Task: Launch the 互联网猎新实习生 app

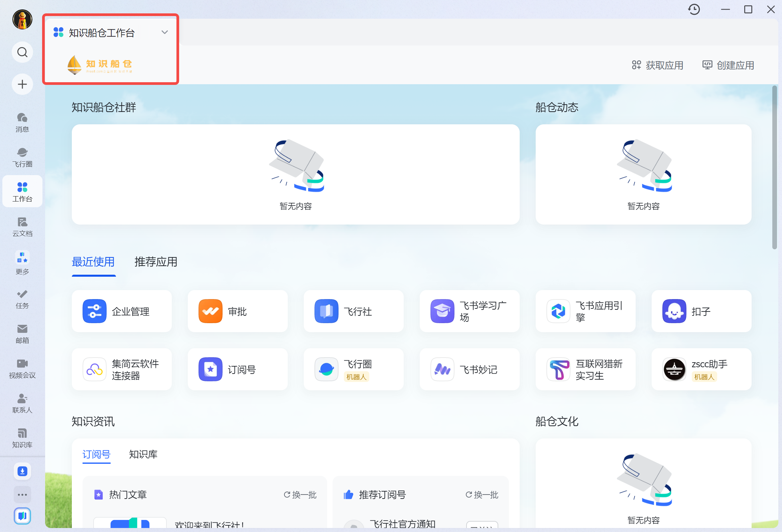Action: (x=585, y=370)
